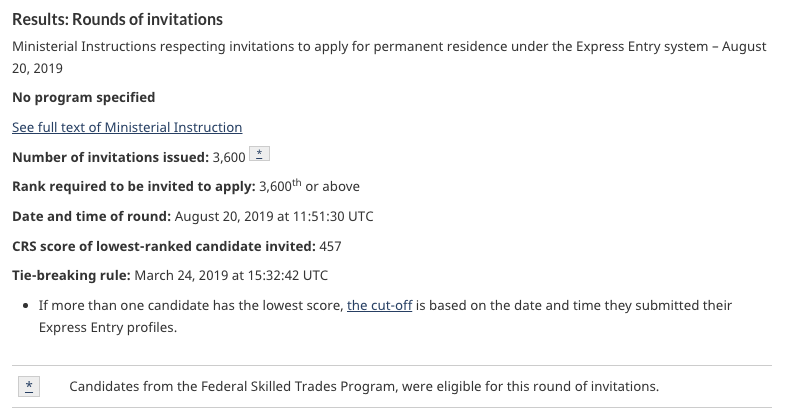
Task: Click the Ministerial Instructions intro paragraph
Action: pos(389,57)
